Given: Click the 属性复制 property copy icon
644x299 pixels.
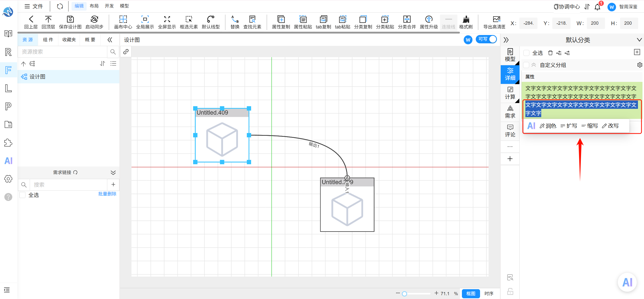Looking at the screenshot, I should click(281, 19).
